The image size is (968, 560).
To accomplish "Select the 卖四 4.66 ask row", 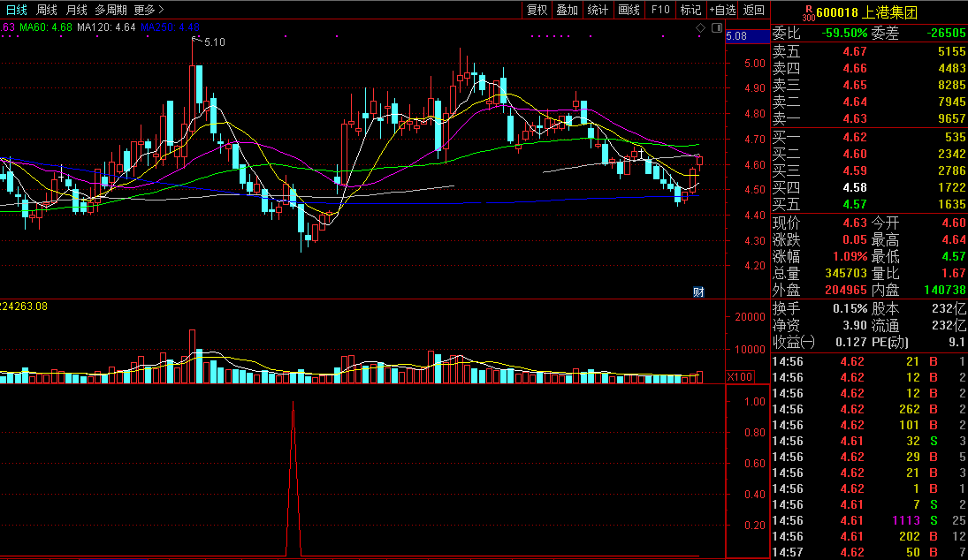I will [x=869, y=69].
